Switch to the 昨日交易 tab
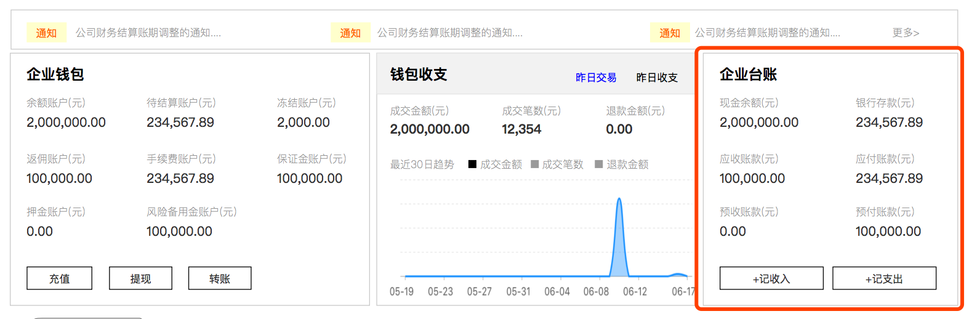 (x=596, y=78)
